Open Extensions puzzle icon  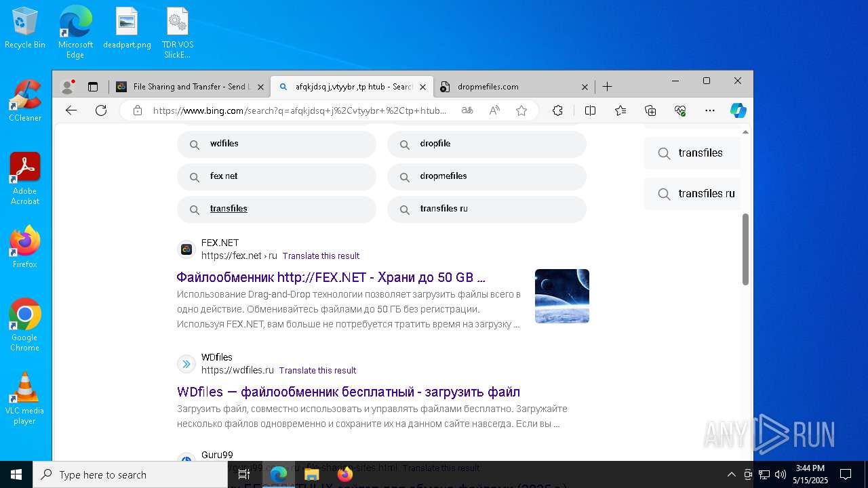click(x=557, y=110)
